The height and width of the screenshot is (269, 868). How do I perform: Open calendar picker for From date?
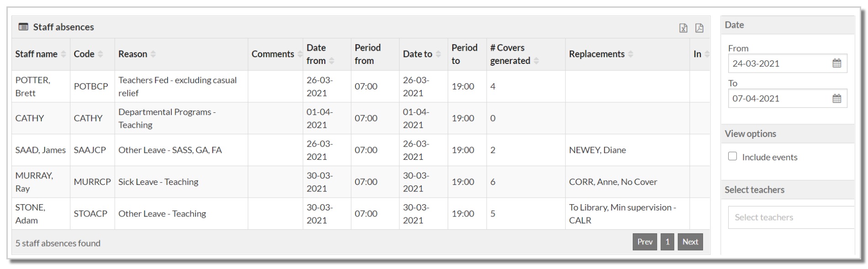[x=836, y=63]
